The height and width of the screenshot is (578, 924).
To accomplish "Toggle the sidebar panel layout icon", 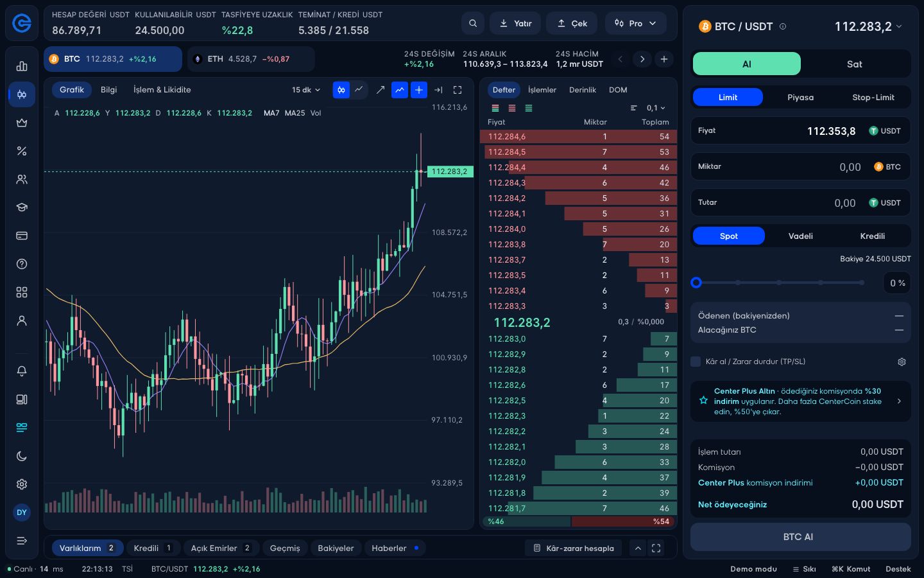I will pyautogui.click(x=22, y=399).
